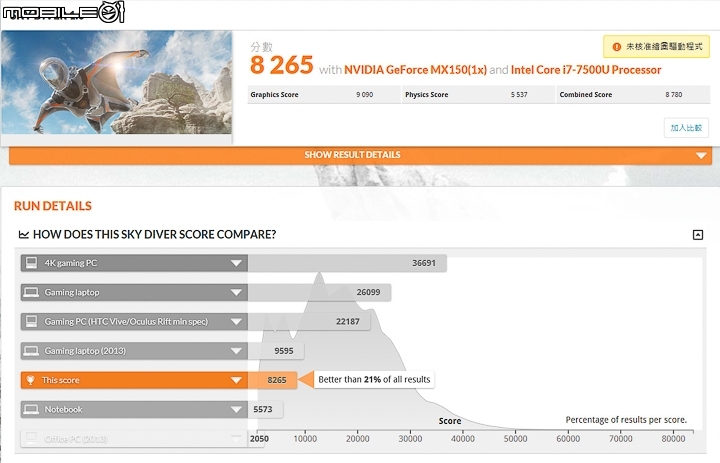Image resolution: width=720 pixels, height=463 pixels.
Task: Click the chart icon beside the compare heading
Action: point(23,235)
